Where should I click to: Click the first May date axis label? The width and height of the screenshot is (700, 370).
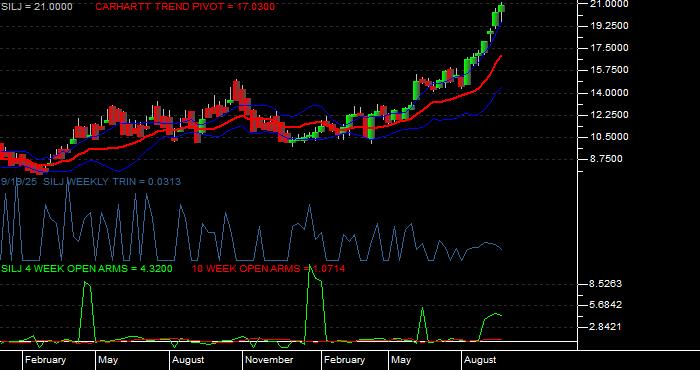(x=108, y=360)
